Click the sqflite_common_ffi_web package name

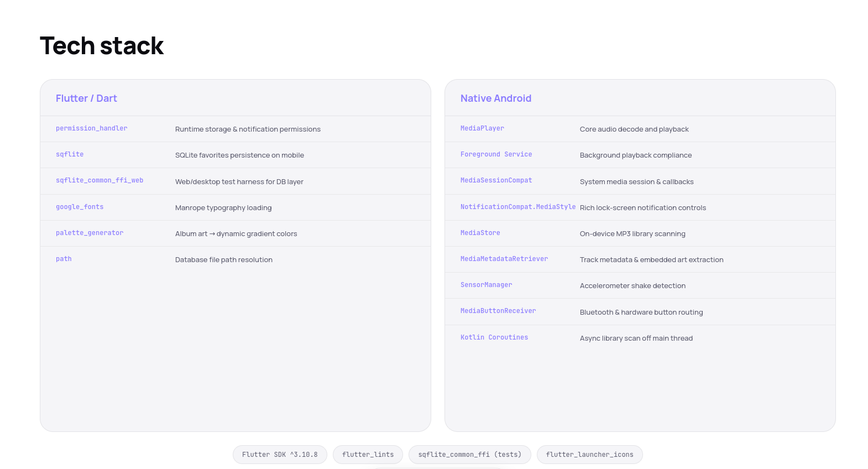point(100,180)
